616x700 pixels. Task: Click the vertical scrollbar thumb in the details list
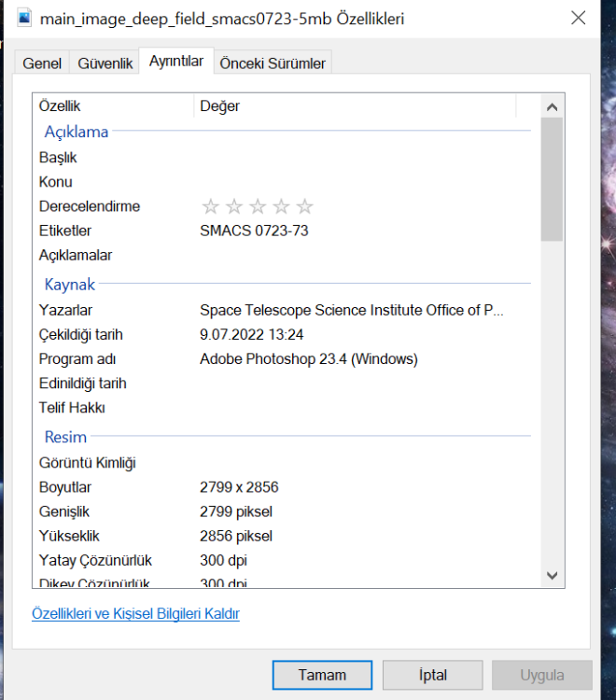click(x=551, y=177)
